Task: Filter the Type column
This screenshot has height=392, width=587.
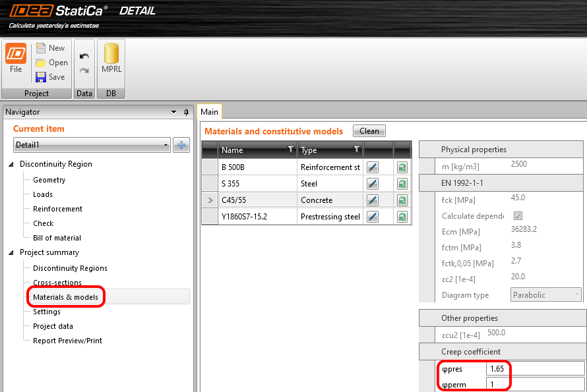Action: pyautogui.click(x=357, y=150)
